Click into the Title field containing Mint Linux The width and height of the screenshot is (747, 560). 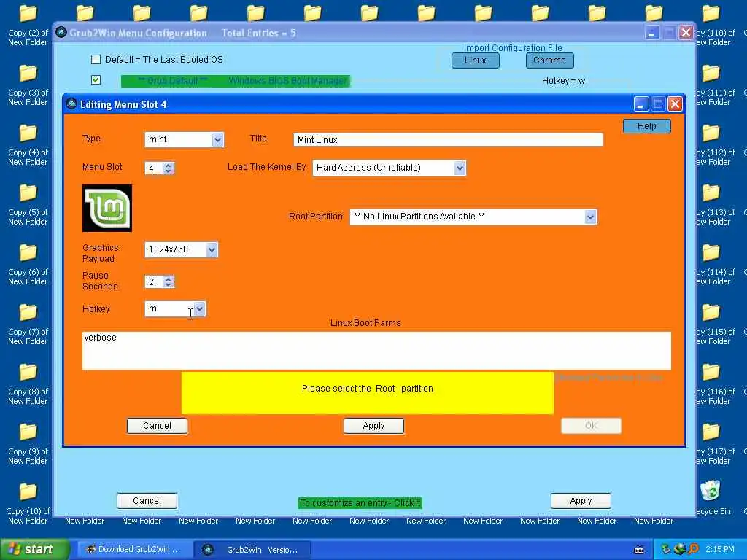pos(448,139)
